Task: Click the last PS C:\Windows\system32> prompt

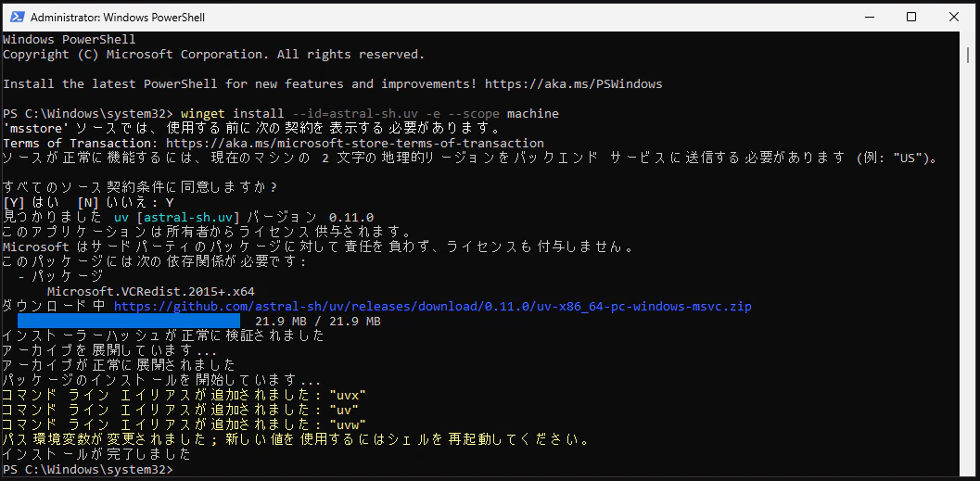Action: 87,469
